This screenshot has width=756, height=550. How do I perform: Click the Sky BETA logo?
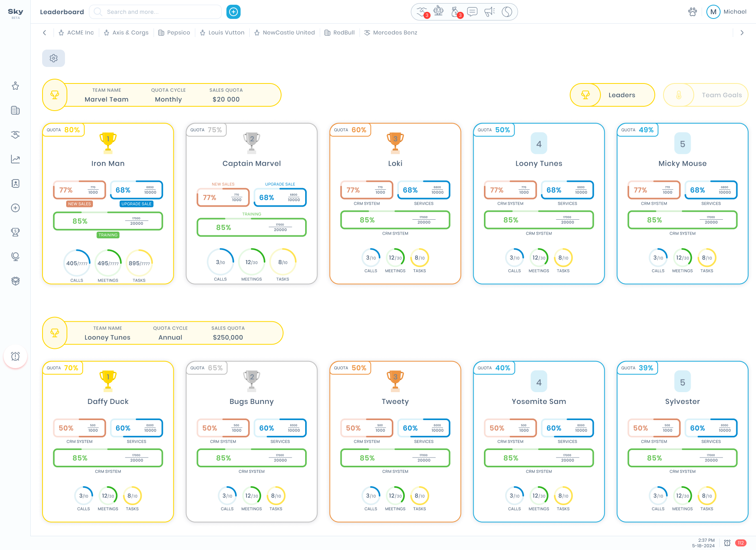click(15, 13)
